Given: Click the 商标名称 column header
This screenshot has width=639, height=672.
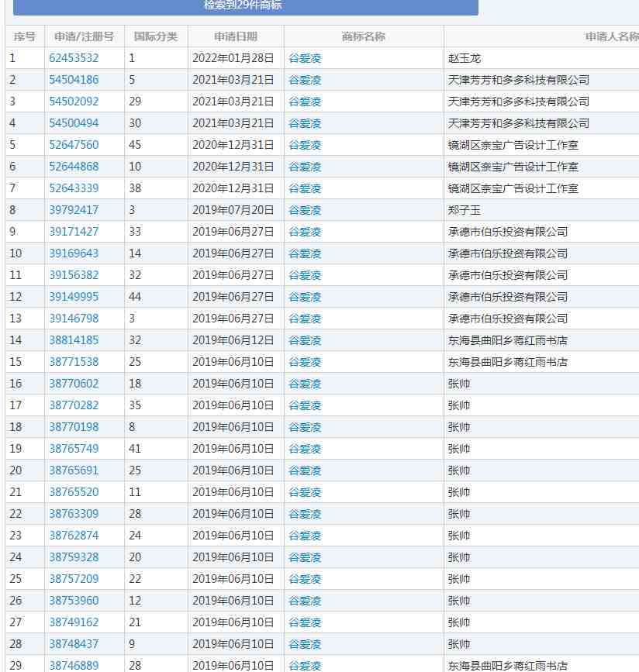Looking at the screenshot, I should coord(363,36).
